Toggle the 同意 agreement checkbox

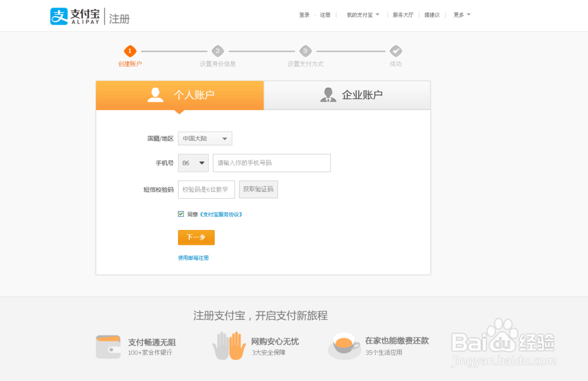click(x=181, y=214)
